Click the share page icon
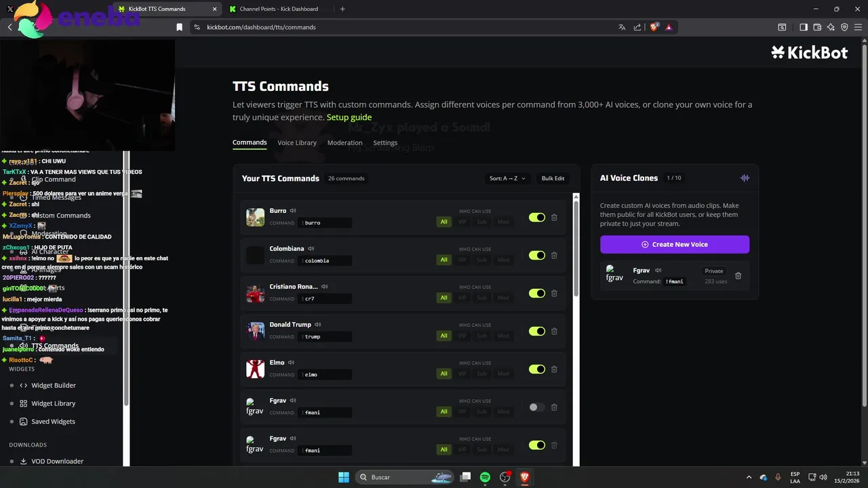Screen dimensions: 868x488 pyautogui.click(x=637, y=27)
